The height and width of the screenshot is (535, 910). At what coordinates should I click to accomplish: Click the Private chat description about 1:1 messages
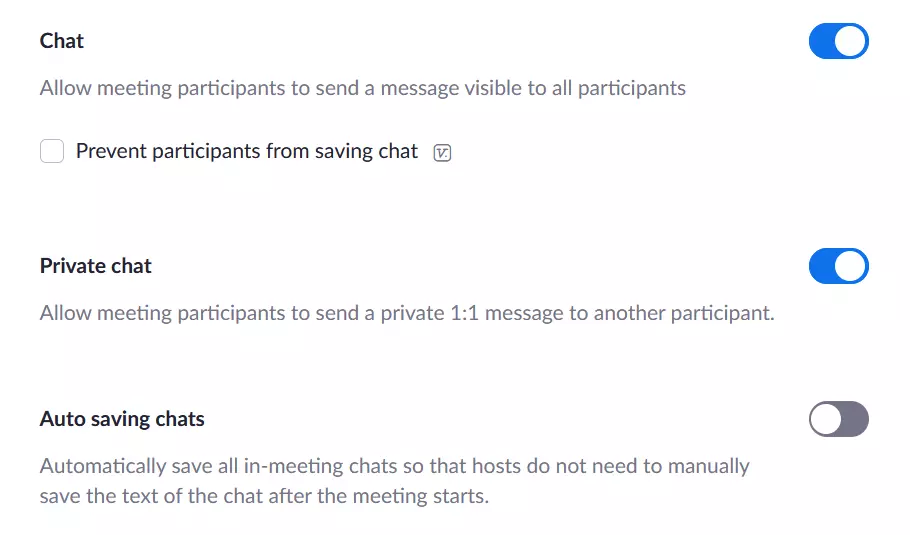[x=407, y=313]
